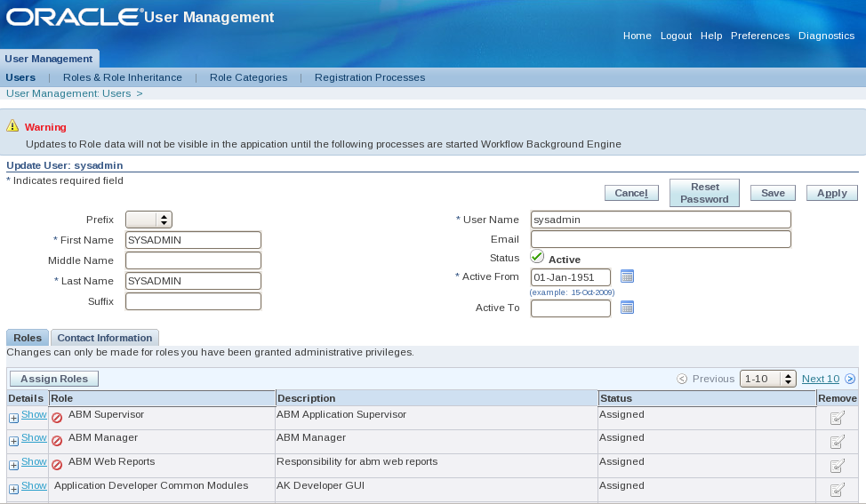Open calendar picker for Active To

(627, 308)
